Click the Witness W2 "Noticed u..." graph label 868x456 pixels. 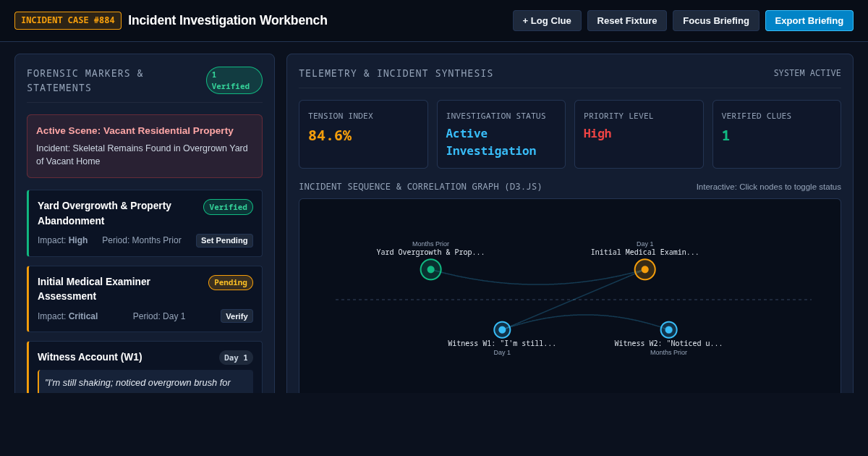pyautogui.click(x=668, y=343)
